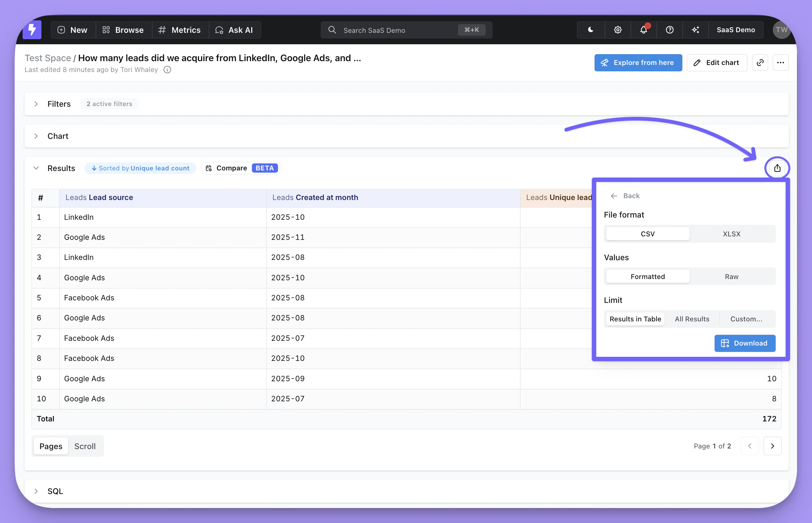Viewport: 812px width, 523px height.
Task: Open help using the question mark icon
Action: (669, 30)
